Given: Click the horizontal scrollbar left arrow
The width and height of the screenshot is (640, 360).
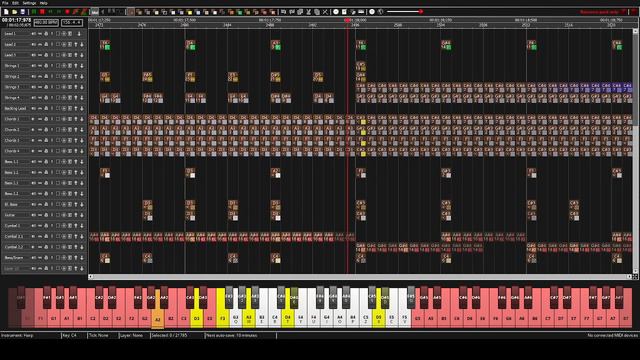Looking at the screenshot, I should [x=91, y=276].
